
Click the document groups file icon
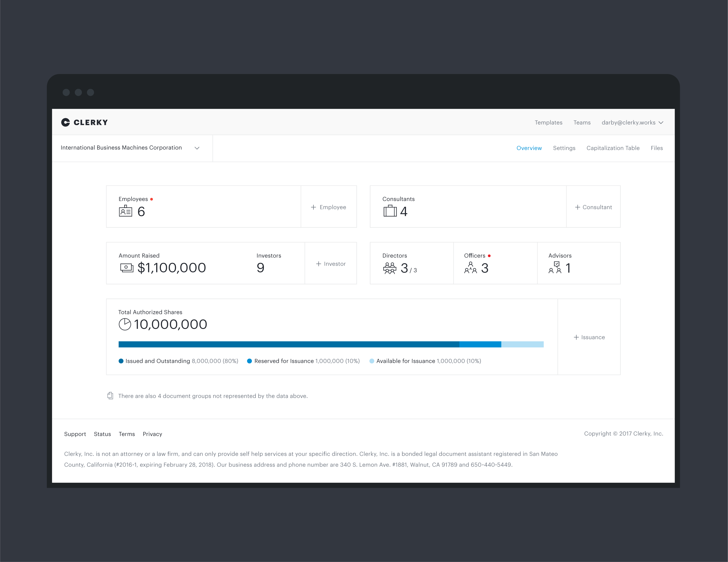[110, 396]
